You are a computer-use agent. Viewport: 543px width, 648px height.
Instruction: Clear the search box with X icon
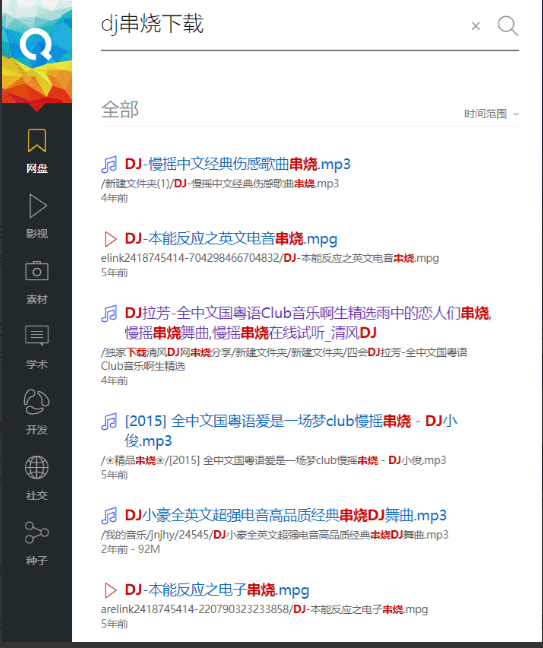click(476, 26)
